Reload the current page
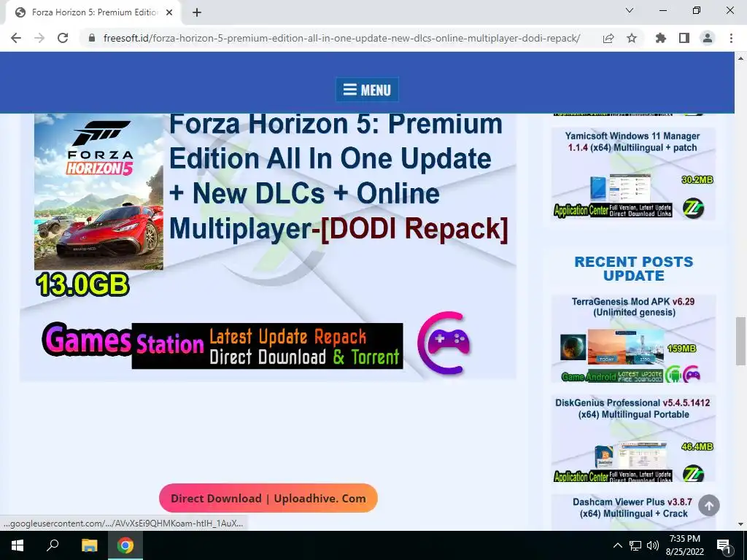Screen dimensions: 747x560 63,38
